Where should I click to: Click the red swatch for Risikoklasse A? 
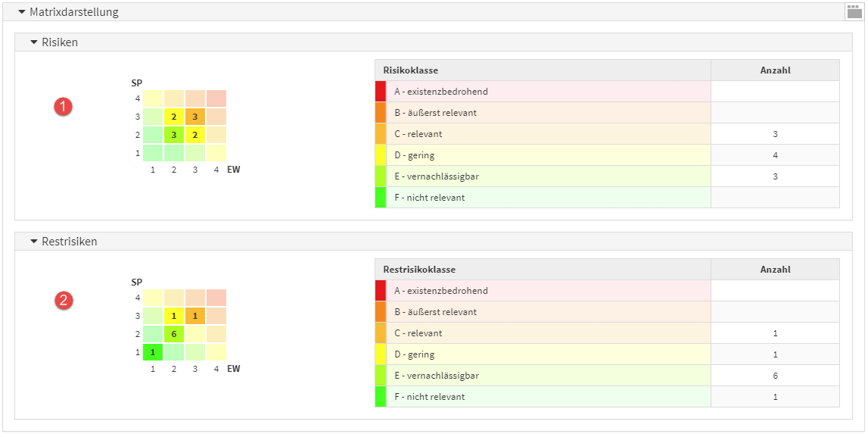pos(381,92)
